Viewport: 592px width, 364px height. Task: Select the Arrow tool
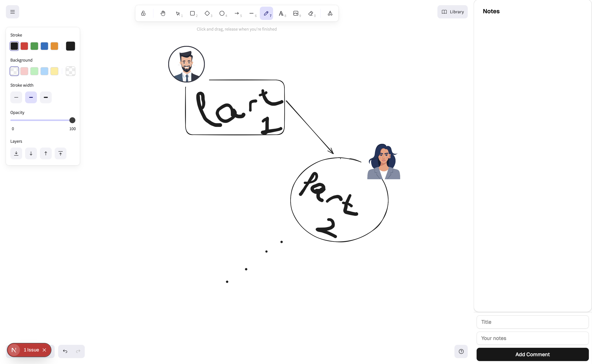(x=237, y=13)
